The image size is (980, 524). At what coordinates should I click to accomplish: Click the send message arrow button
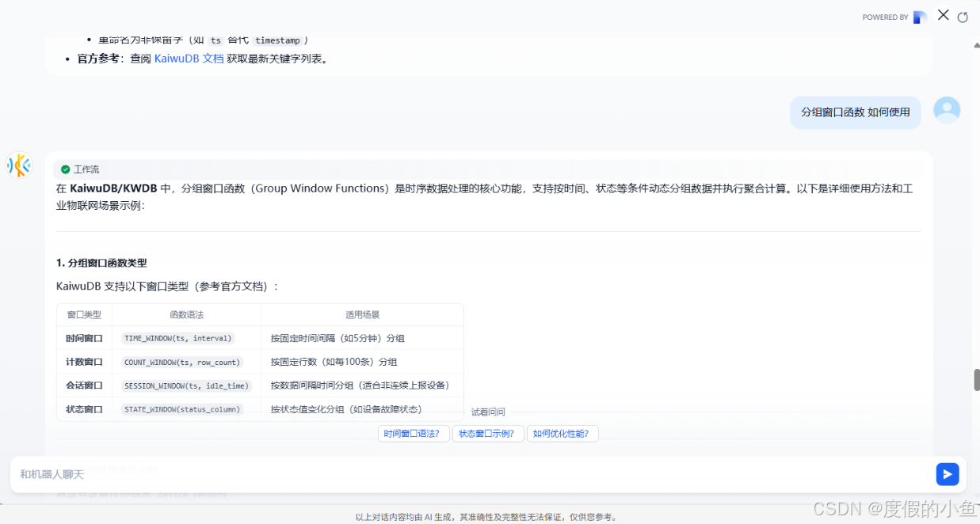(947, 474)
